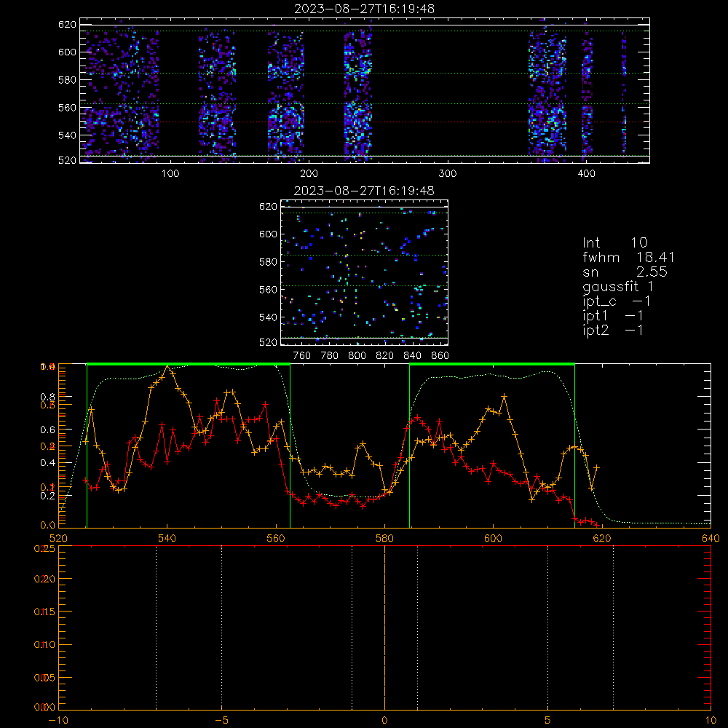Click x-axis label 10 of bottom plot
Image resolution: width=728 pixels, height=728 pixels.
pyautogui.click(x=711, y=721)
